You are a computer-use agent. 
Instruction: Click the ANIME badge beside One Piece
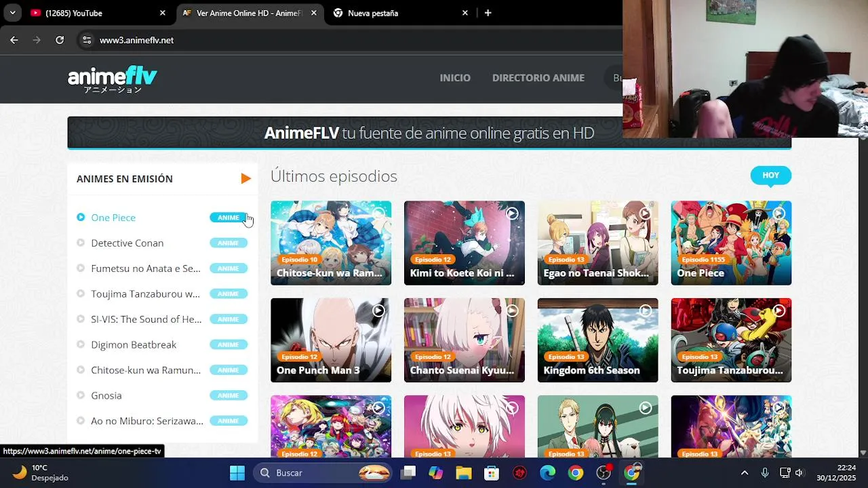coord(229,218)
